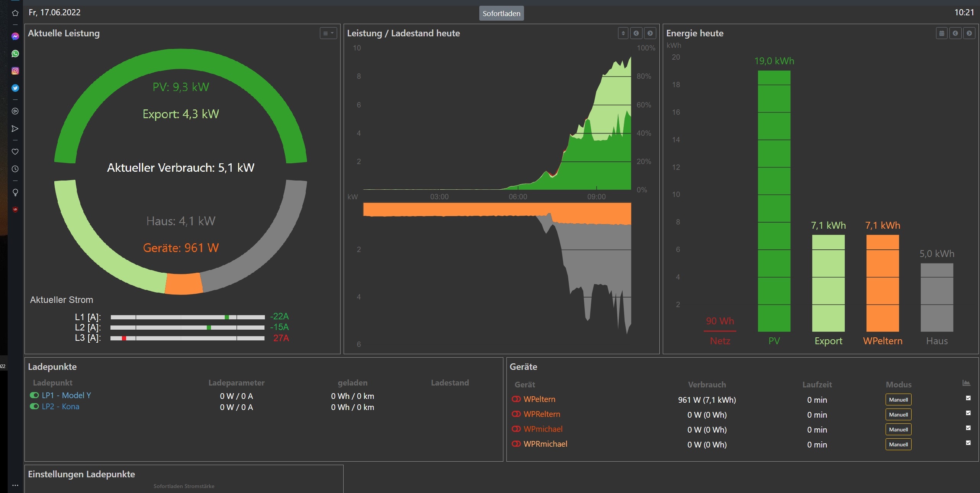Open calendar picker in Energie heute panel

tap(941, 33)
